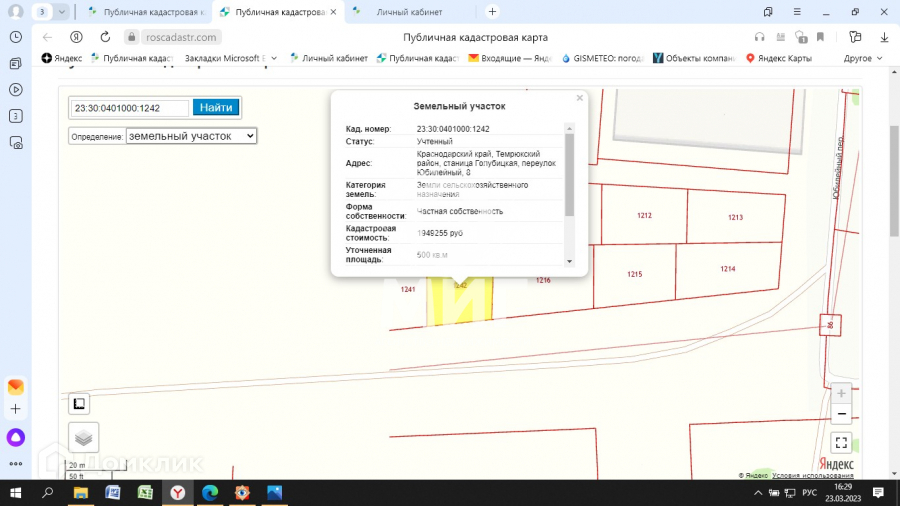Select parcel 1213 on the map
This screenshot has height=506, width=900.
pos(735,217)
